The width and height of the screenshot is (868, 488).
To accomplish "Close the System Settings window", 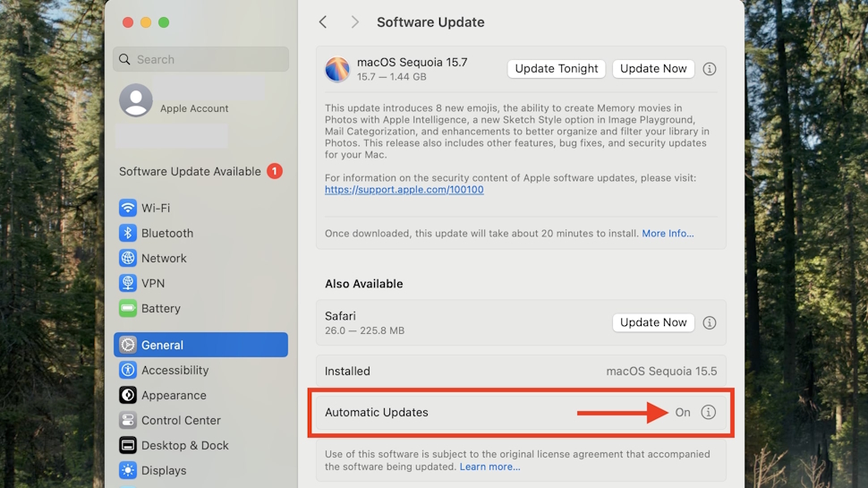I will click(x=128, y=22).
